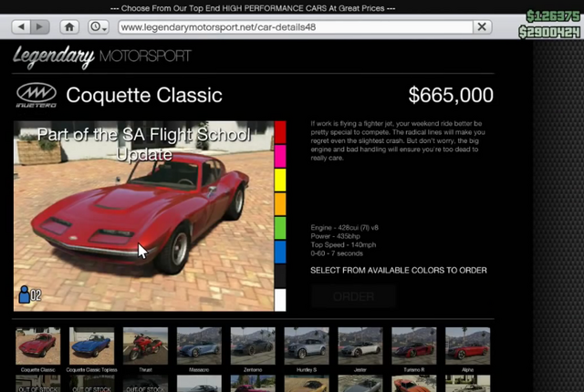Click the $126375 cash counter

[x=553, y=16]
